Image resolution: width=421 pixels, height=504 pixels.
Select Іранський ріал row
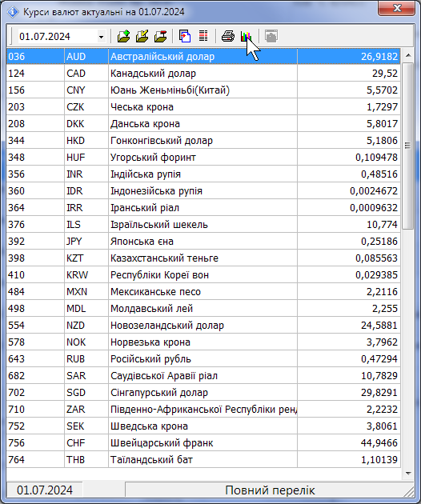tap(203, 208)
